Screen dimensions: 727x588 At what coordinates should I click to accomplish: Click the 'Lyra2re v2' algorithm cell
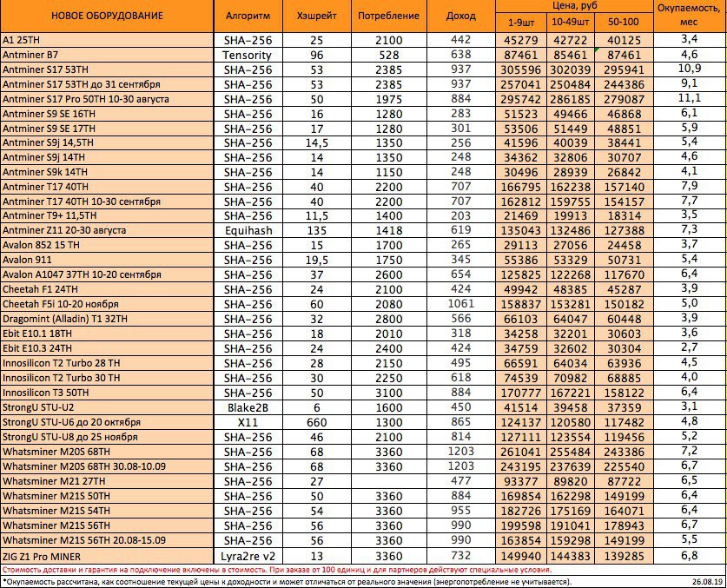[x=248, y=557]
